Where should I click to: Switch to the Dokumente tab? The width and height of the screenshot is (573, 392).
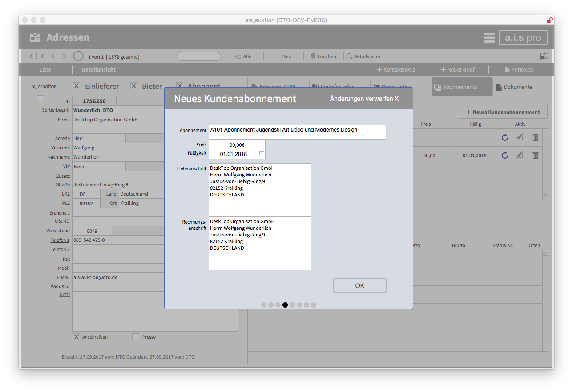point(517,87)
